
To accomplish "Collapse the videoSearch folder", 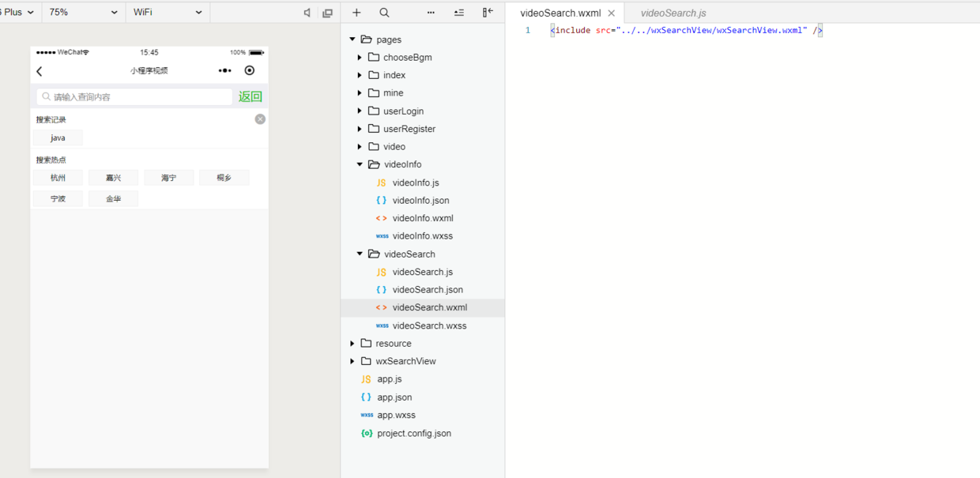I will click(360, 254).
